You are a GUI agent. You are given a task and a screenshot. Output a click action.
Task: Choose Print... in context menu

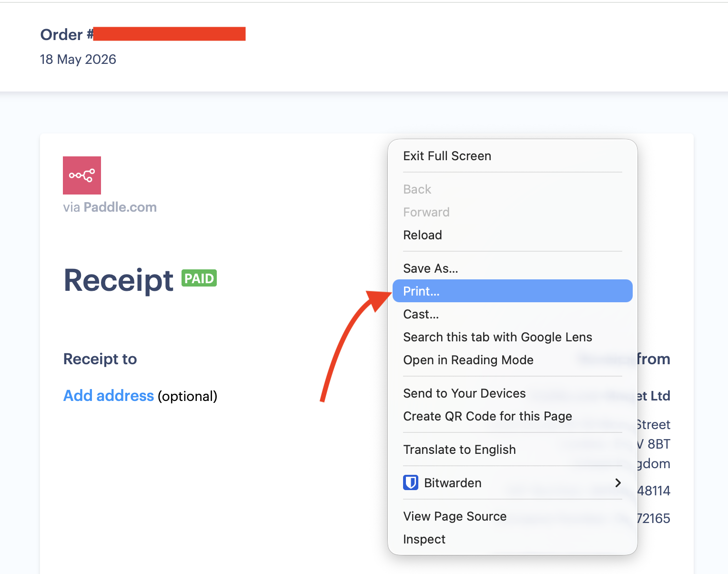click(513, 291)
